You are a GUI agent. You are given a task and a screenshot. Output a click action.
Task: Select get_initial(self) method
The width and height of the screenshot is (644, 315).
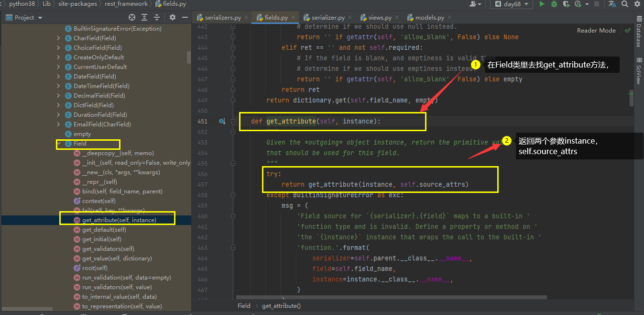(101, 239)
